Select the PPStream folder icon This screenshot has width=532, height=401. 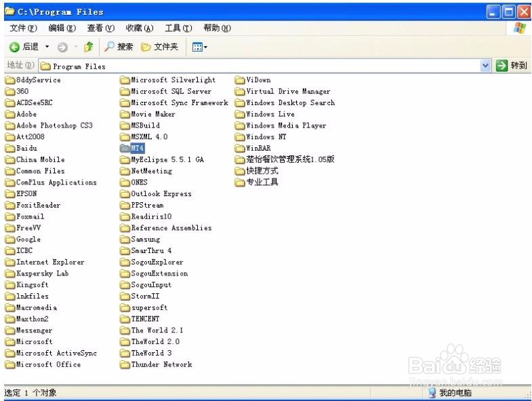click(x=125, y=206)
